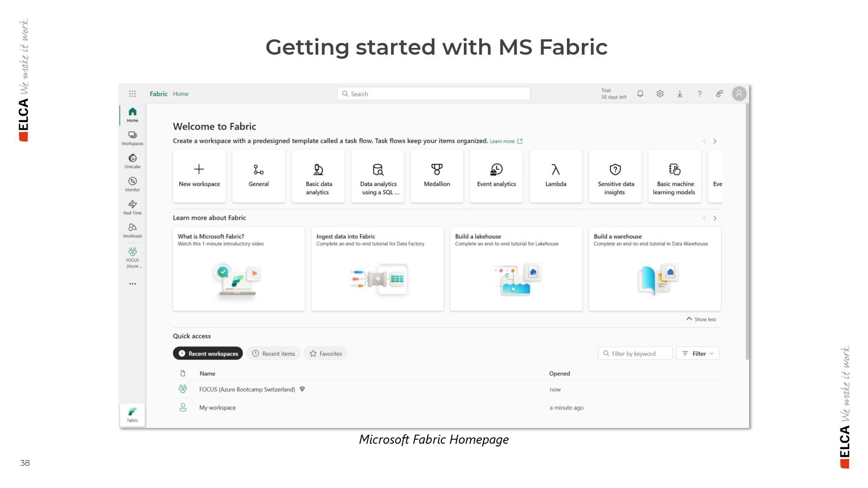Click the Filter by keyword field

(x=635, y=353)
